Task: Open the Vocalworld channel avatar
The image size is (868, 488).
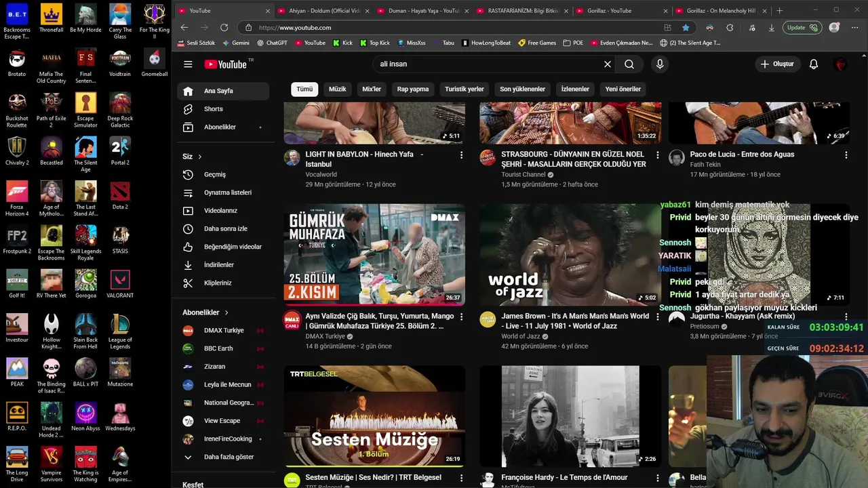Action: 292,158
